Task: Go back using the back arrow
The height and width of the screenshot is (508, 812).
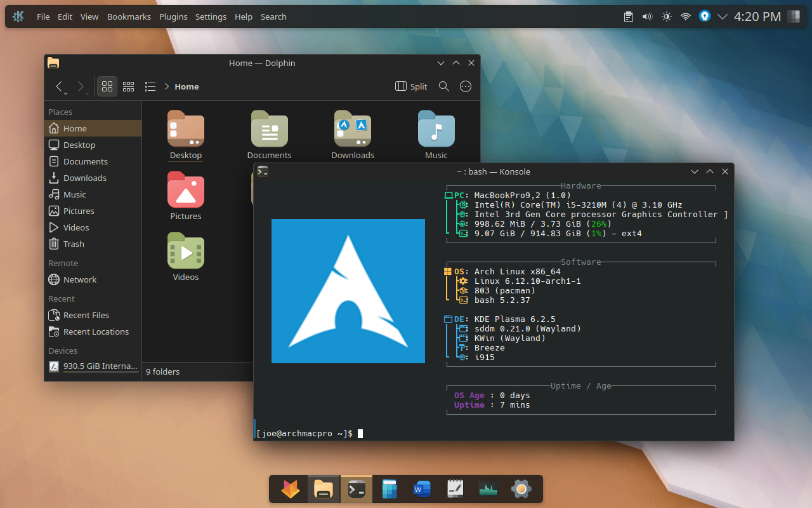Action: [x=59, y=86]
